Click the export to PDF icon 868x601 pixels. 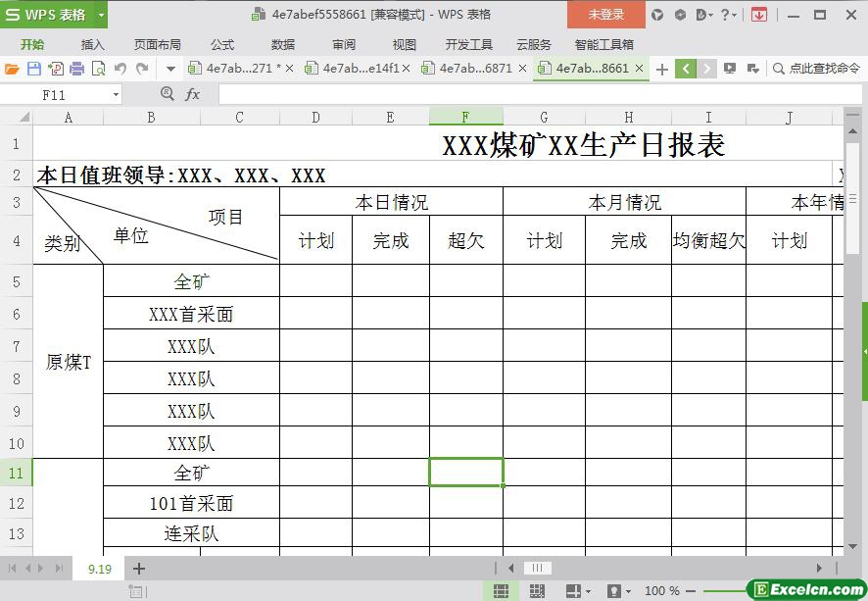(x=56, y=69)
